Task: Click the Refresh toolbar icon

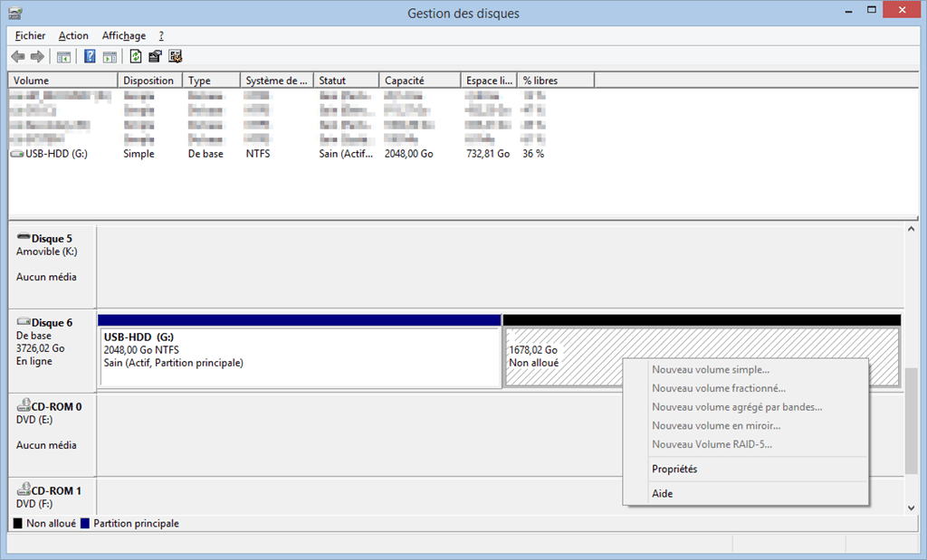Action: click(x=136, y=57)
